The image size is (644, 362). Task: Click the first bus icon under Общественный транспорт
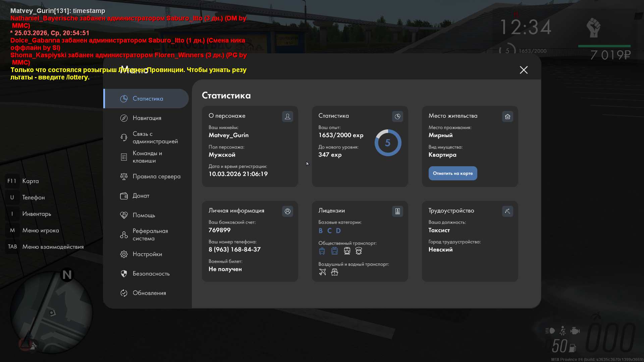click(x=322, y=251)
